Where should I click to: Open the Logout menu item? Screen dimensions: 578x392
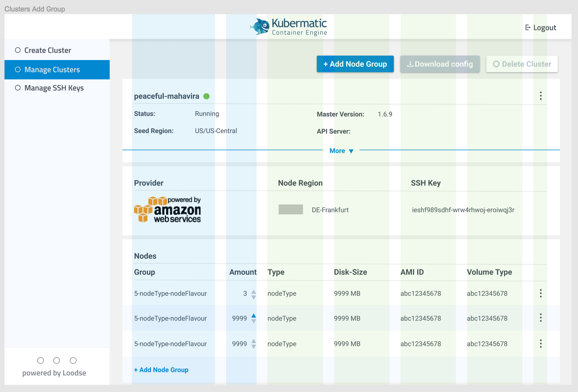(x=540, y=28)
